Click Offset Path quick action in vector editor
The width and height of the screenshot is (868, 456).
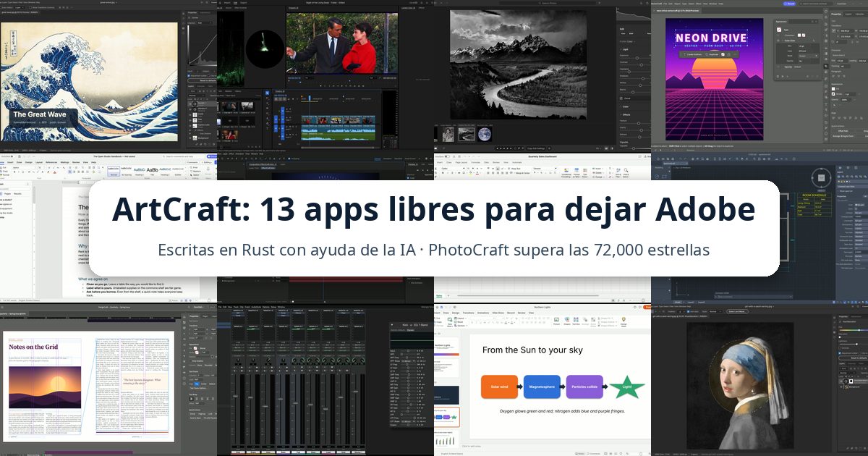843,131
